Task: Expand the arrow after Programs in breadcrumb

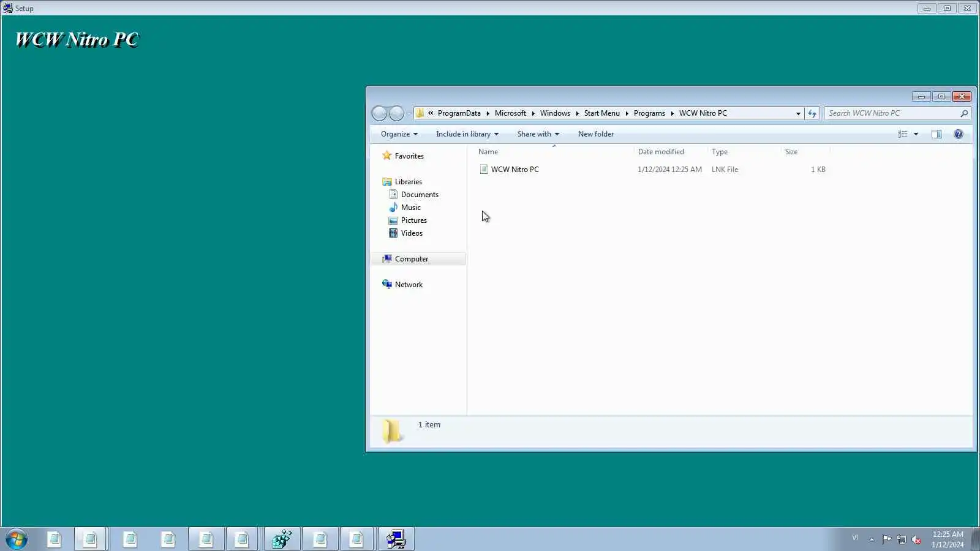Action: tap(672, 113)
